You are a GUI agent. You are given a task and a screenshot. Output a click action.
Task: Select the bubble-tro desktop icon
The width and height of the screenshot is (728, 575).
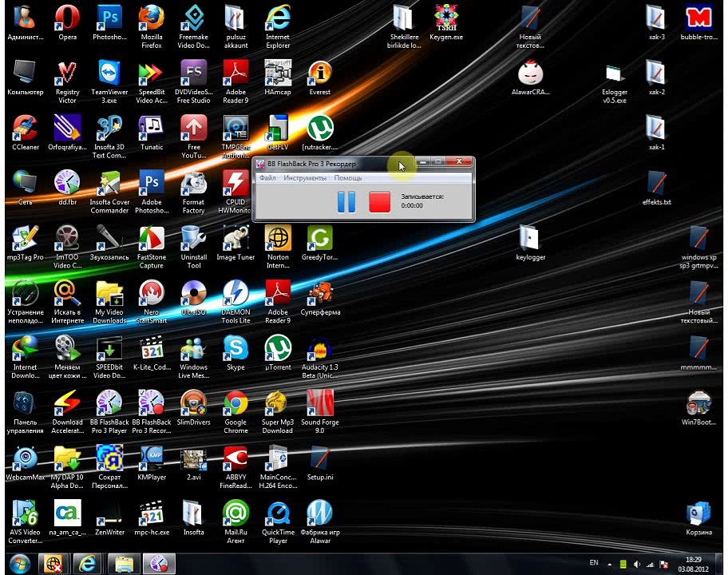(x=698, y=22)
